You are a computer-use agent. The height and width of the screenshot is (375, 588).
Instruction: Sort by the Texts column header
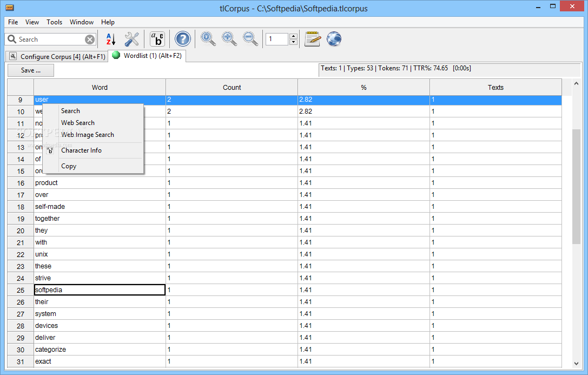[495, 87]
